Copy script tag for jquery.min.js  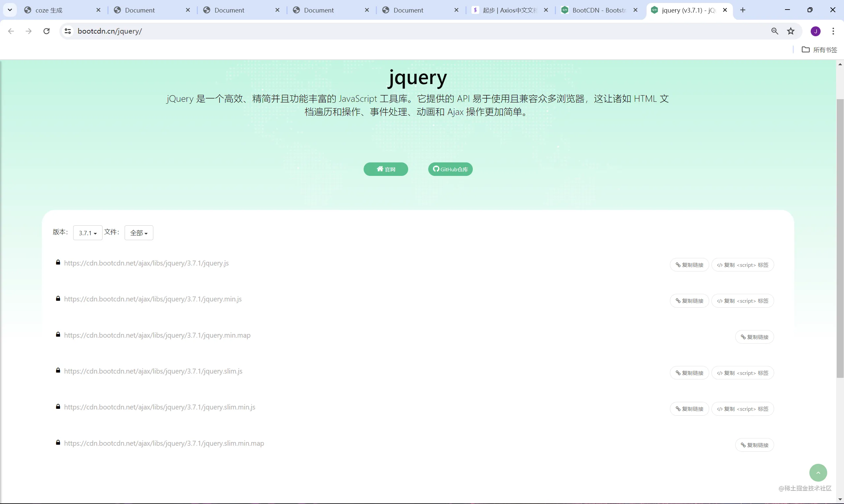tap(743, 301)
